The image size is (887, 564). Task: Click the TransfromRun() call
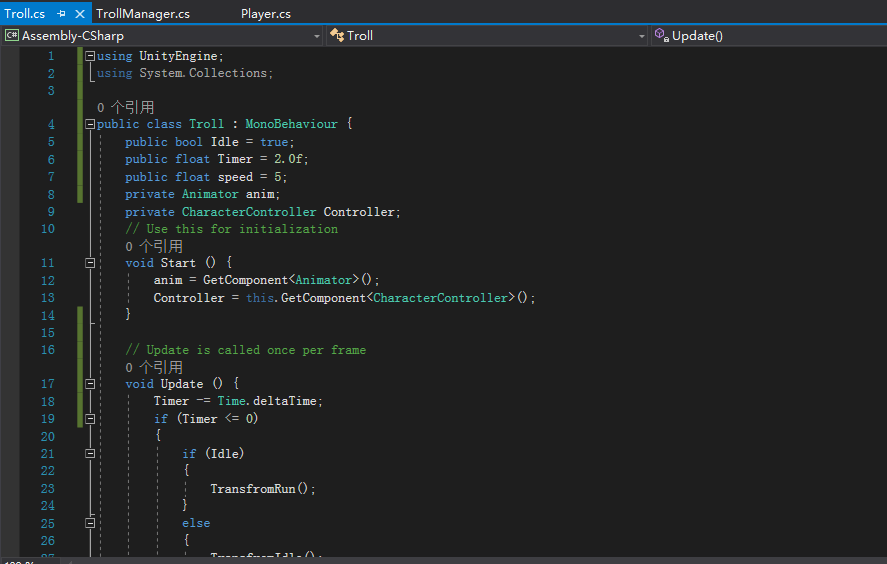click(262, 489)
